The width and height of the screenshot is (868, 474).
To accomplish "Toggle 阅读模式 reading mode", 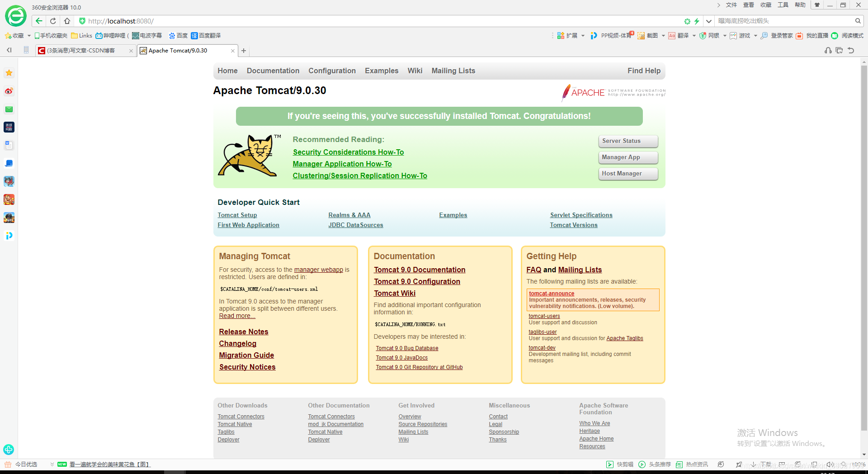I will [847, 35].
